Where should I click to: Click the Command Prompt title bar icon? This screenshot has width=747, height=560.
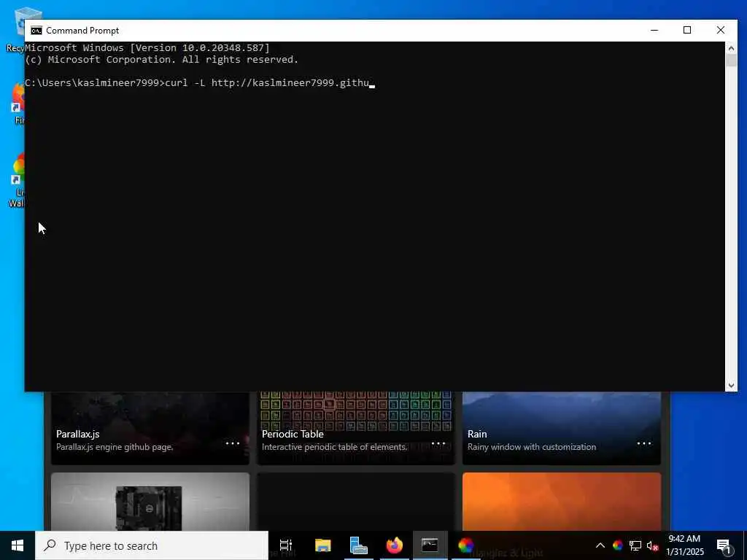[x=36, y=31]
